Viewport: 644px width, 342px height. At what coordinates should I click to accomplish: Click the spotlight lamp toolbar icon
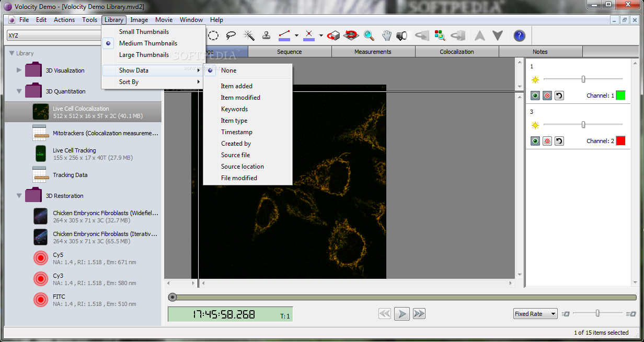point(401,36)
